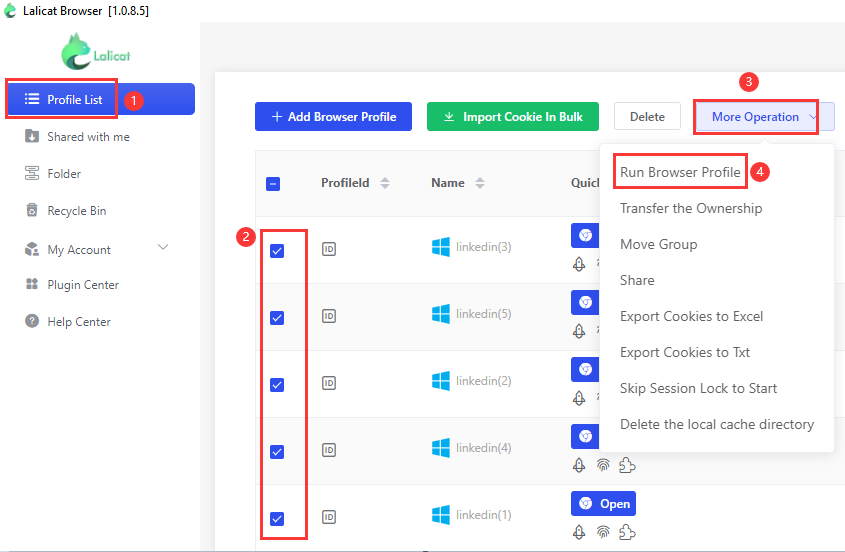
Task: Select Run Browser Profile option
Action: tap(680, 172)
